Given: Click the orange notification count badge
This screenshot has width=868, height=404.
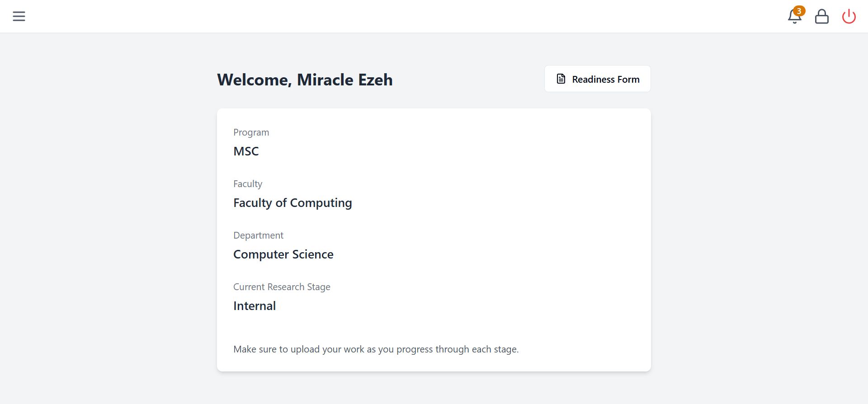Looking at the screenshot, I should point(799,11).
